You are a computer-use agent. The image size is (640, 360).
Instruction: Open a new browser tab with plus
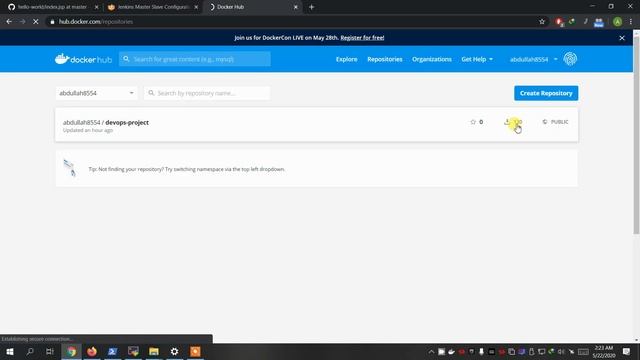(311, 7)
